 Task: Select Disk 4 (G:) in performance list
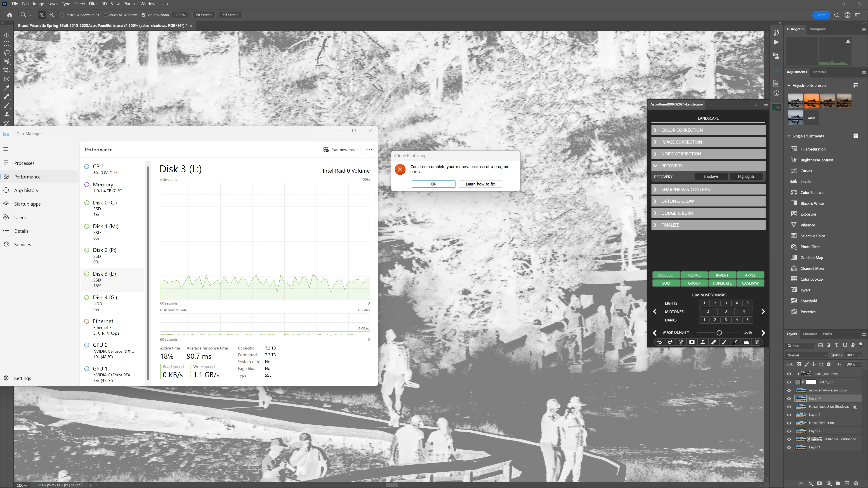[x=105, y=297]
